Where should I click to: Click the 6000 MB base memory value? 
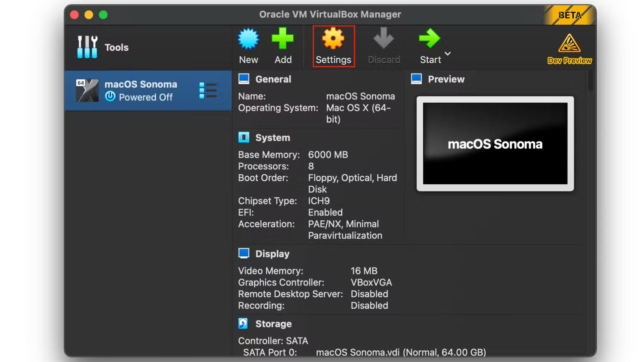point(328,155)
